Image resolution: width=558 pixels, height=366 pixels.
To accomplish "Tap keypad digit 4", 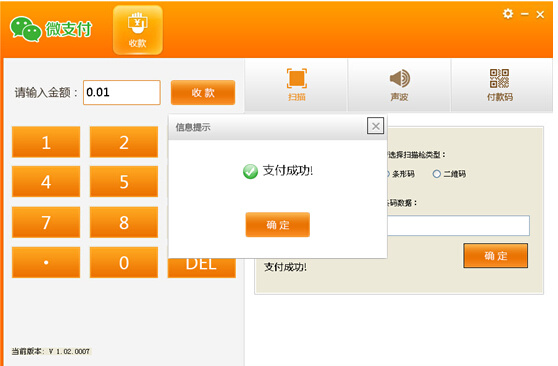I will point(46,182).
